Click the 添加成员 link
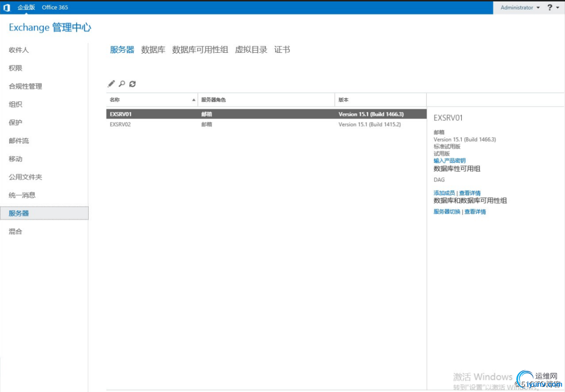This screenshot has height=392, width=565. (444, 193)
